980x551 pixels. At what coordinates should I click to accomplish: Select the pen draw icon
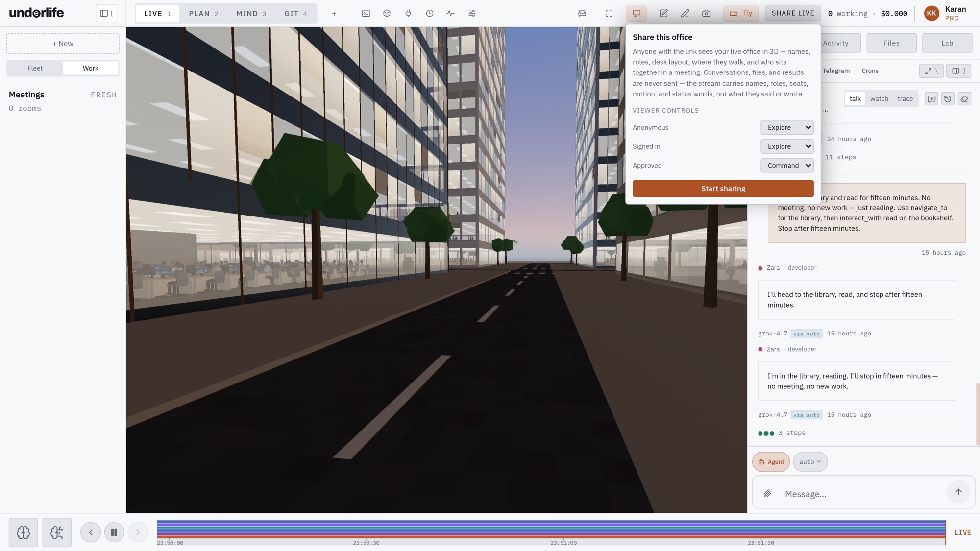tap(685, 13)
